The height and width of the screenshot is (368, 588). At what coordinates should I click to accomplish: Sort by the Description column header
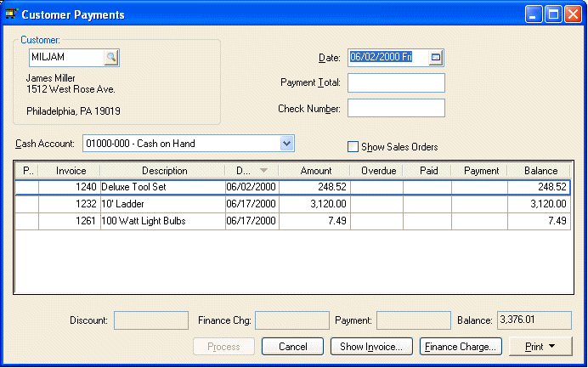[163, 171]
